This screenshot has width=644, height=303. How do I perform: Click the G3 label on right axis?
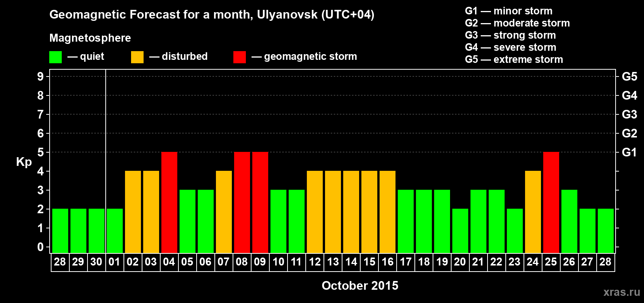point(629,114)
